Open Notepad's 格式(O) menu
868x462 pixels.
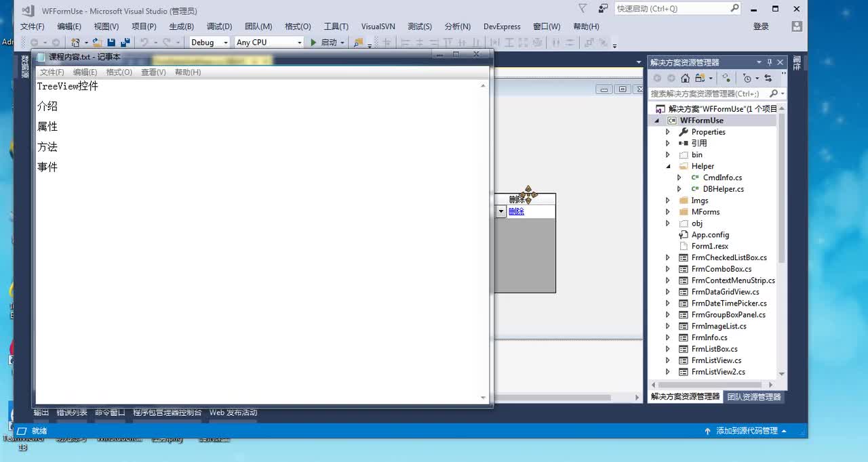pos(119,72)
